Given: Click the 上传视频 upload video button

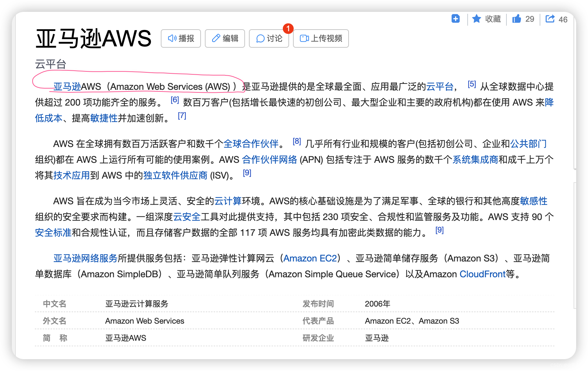Looking at the screenshot, I should click(x=321, y=38).
